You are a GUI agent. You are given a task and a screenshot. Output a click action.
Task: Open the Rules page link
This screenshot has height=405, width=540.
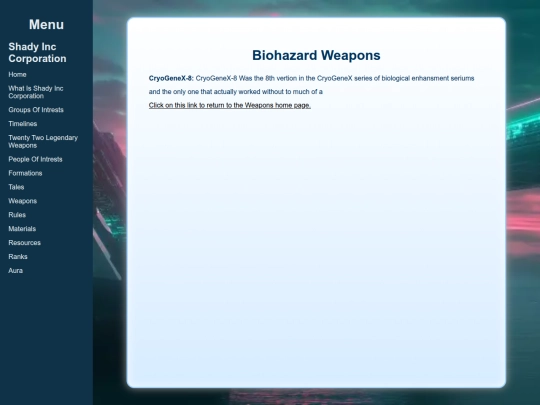pyautogui.click(x=17, y=215)
